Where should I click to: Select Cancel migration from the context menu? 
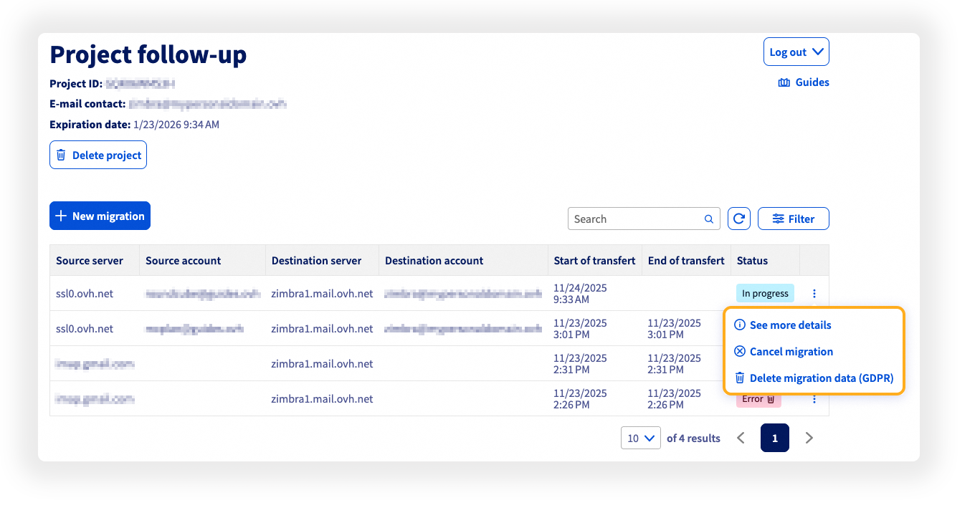point(791,351)
